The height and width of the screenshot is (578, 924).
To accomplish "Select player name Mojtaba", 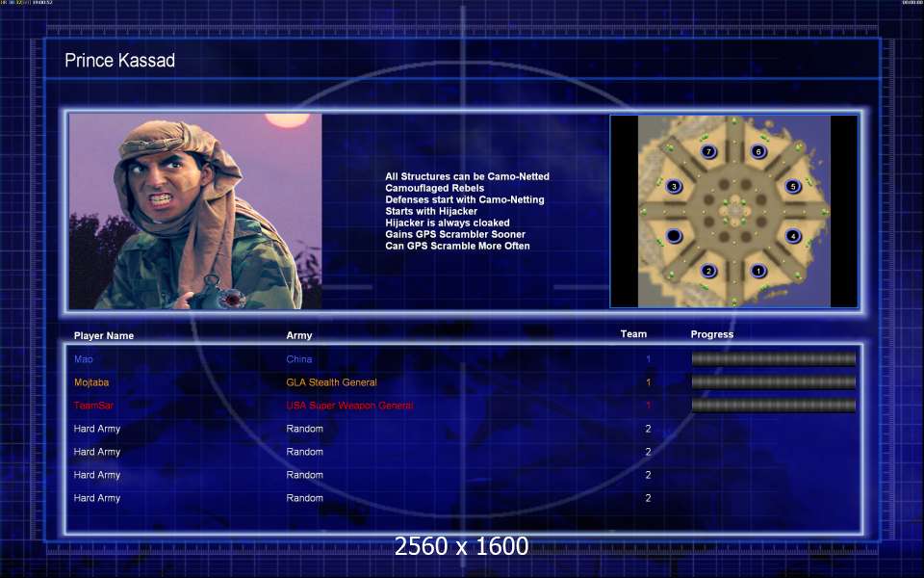I will pyautogui.click(x=91, y=382).
